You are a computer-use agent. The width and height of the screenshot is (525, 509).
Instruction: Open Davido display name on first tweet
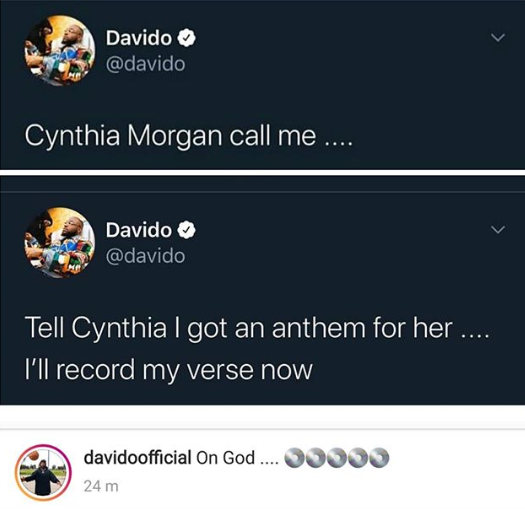pos(139,38)
